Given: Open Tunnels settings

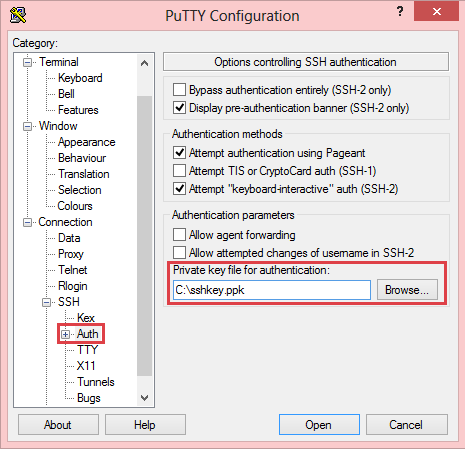Looking at the screenshot, I should tap(96, 382).
